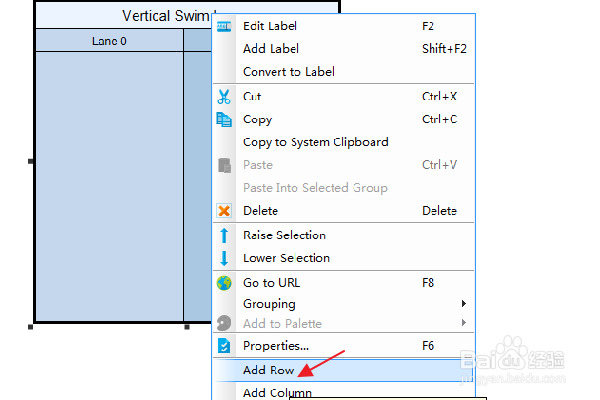
Task: Click the Go to URL globe icon
Action: [224, 283]
